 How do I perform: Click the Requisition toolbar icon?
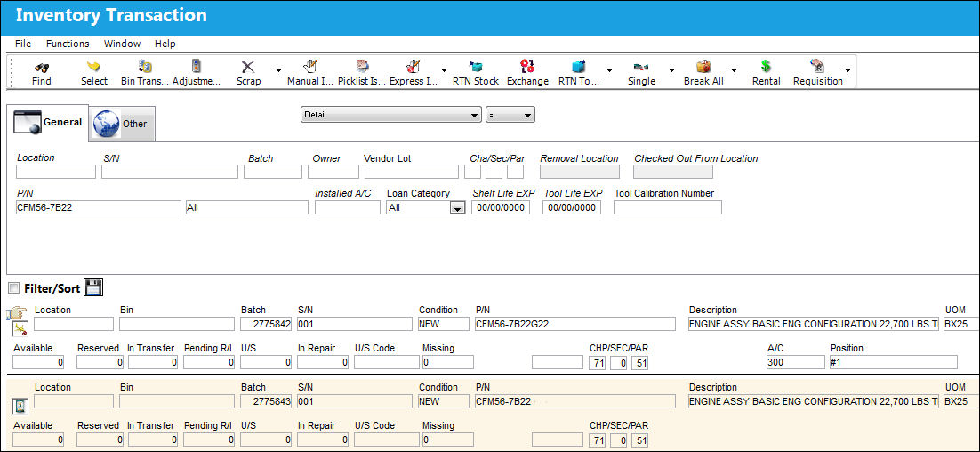[817, 67]
